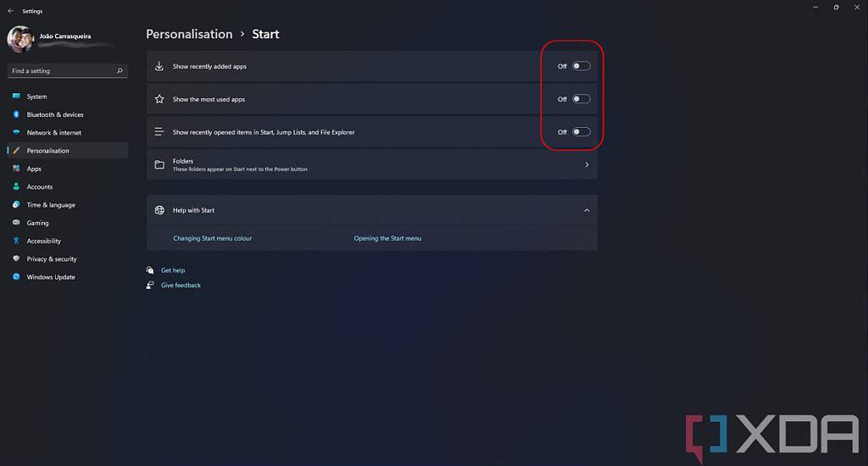Toggle Show recently opened items switch
This screenshot has width=868, height=466.
[x=581, y=131]
